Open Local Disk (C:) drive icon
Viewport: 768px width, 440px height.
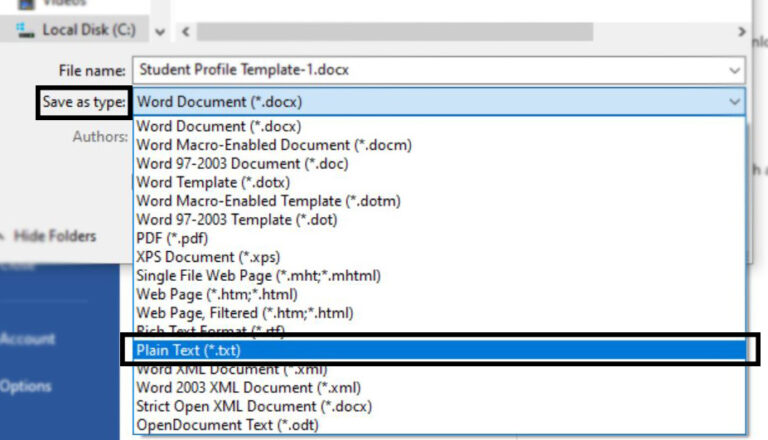click(24, 30)
